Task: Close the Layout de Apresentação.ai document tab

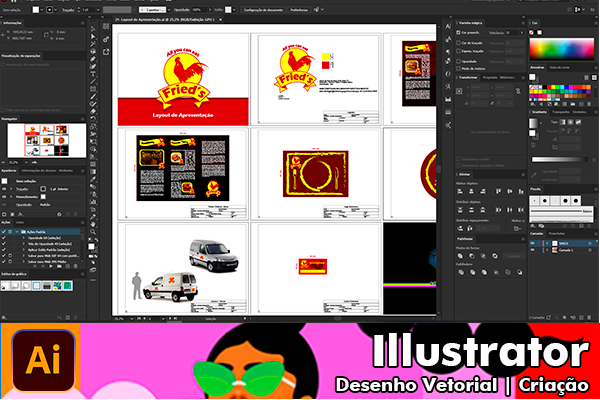Action: pyautogui.click(x=220, y=20)
